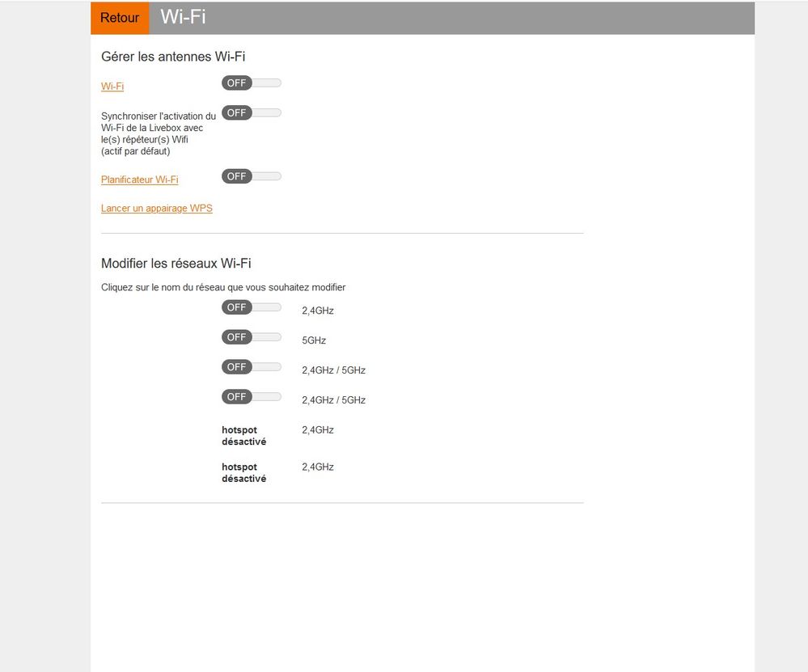This screenshot has height=672, width=808.
Task: Click 'Gérer les antennes Wi-Fi' heading
Action: 173,57
